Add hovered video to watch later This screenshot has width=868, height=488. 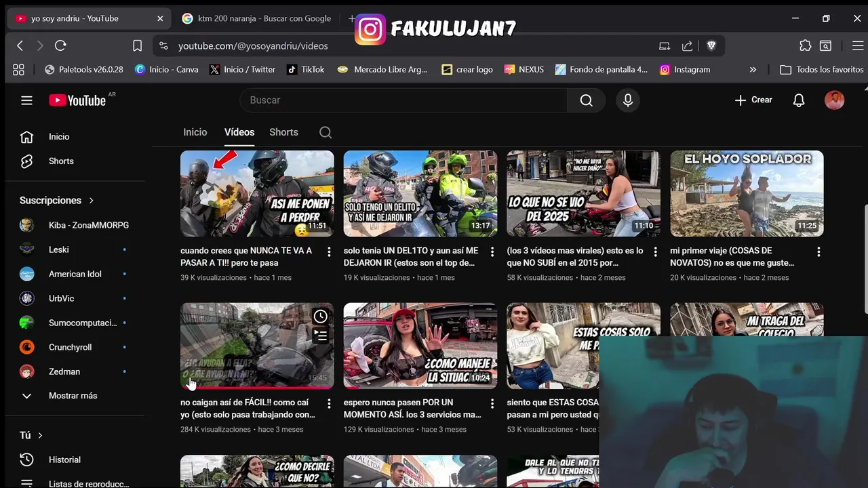pyautogui.click(x=321, y=317)
